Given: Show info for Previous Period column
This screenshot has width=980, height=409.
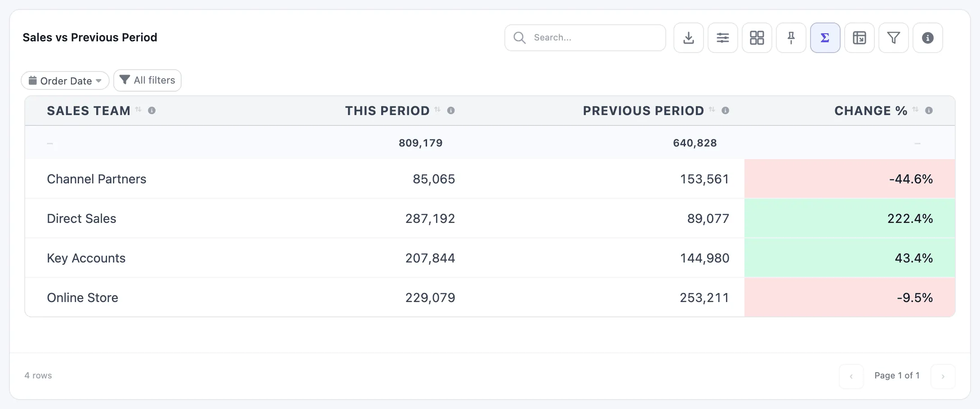Looking at the screenshot, I should tap(725, 111).
